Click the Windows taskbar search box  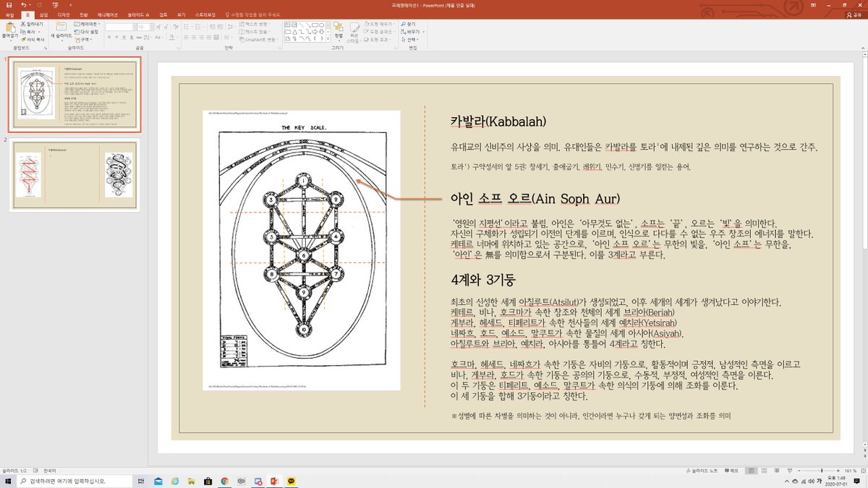(x=75, y=481)
